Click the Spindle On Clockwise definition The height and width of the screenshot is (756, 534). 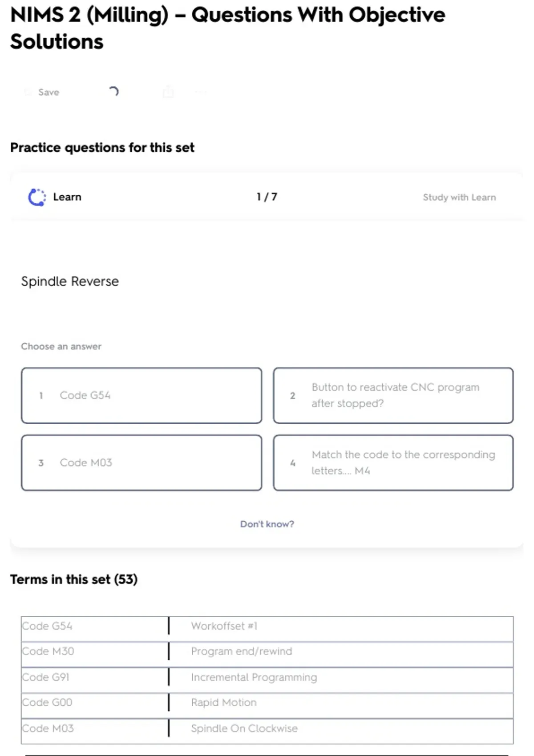click(x=244, y=728)
